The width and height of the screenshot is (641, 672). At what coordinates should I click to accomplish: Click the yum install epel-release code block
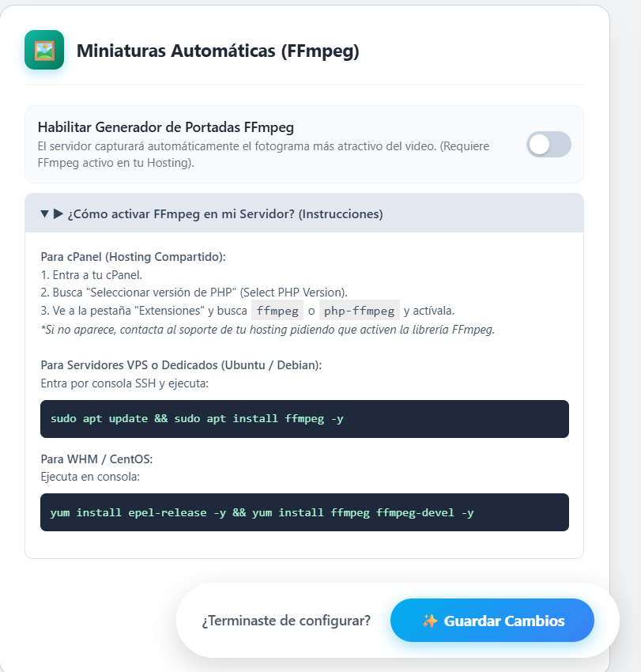304,512
